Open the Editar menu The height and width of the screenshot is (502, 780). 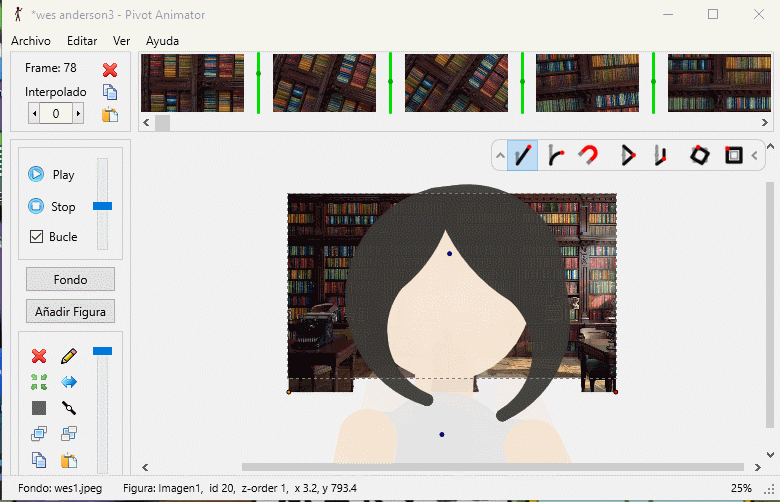click(82, 41)
